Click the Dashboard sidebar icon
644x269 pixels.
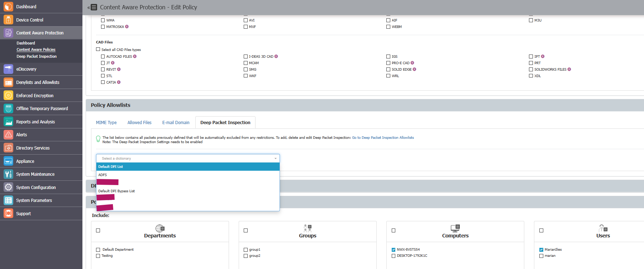click(8, 6)
